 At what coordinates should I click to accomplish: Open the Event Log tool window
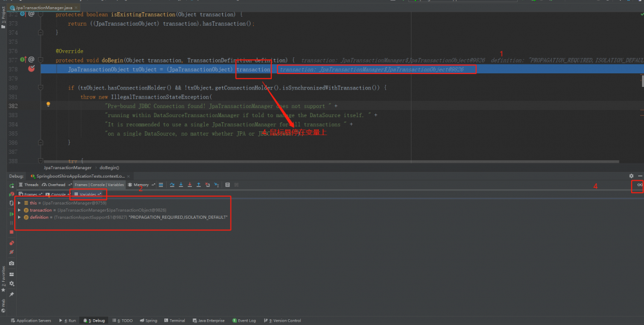[x=244, y=320]
